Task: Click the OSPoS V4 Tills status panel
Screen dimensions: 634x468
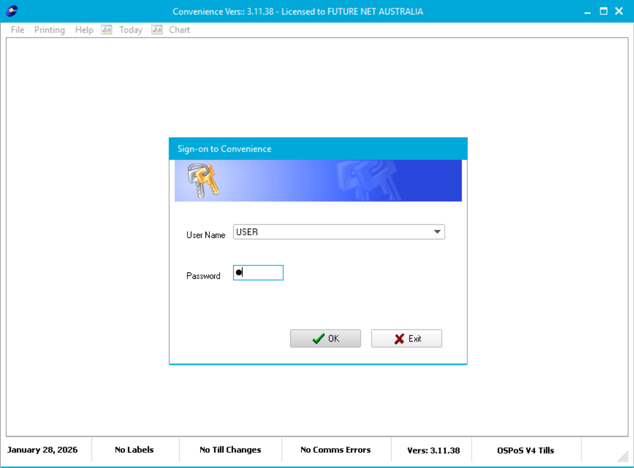Action: click(x=525, y=450)
